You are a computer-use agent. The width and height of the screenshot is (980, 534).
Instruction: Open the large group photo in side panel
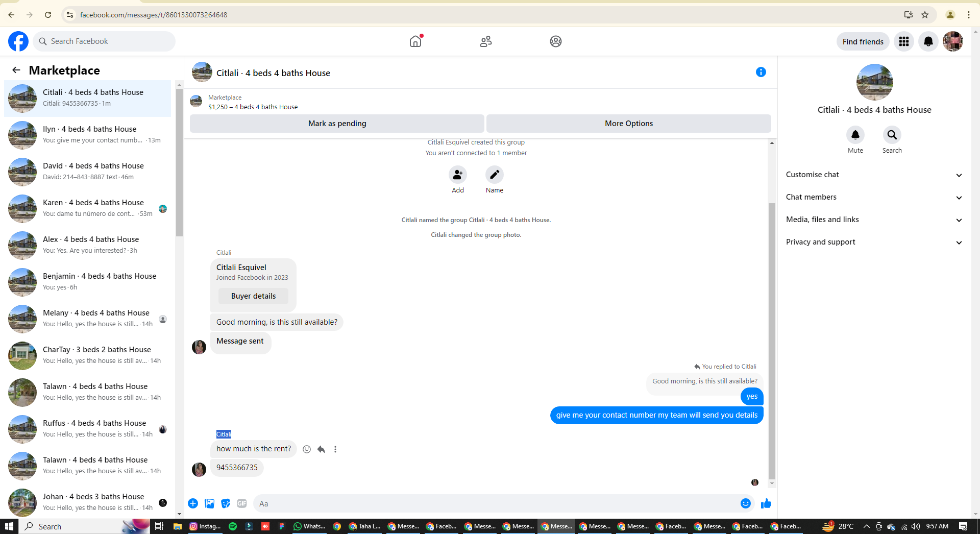point(874,82)
